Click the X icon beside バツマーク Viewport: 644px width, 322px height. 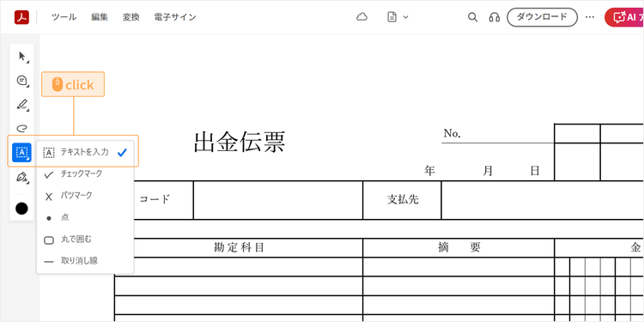[x=49, y=197]
